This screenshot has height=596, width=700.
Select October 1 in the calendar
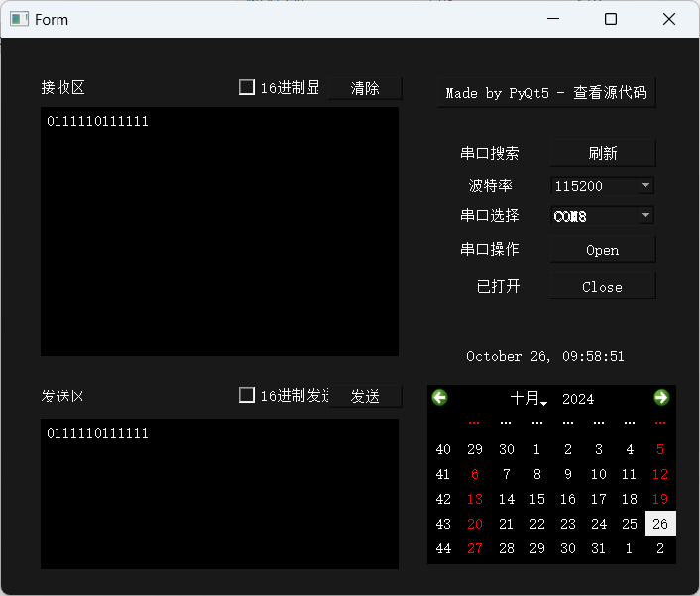pyautogui.click(x=537, y=449)
